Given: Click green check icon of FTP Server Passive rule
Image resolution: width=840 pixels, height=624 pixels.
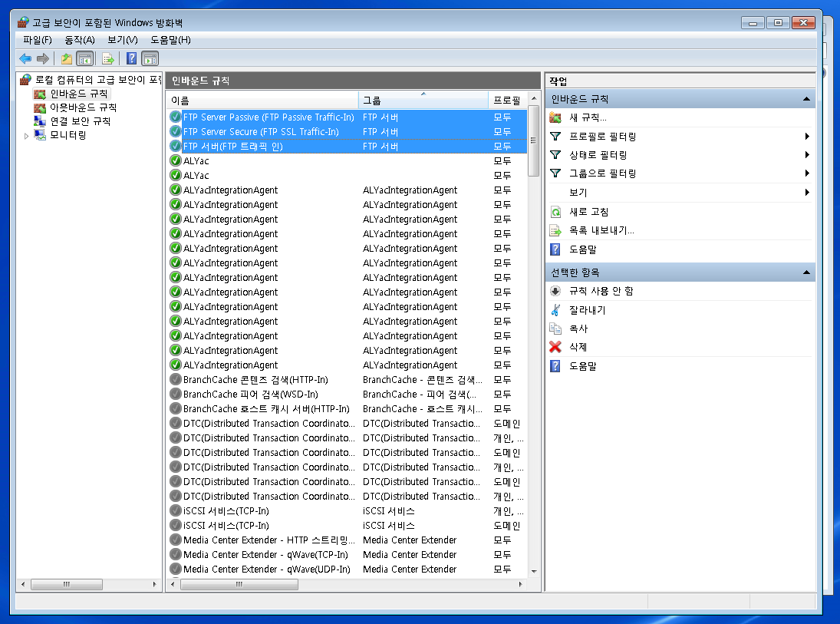Looking at the screenshot, I should 175,117.
